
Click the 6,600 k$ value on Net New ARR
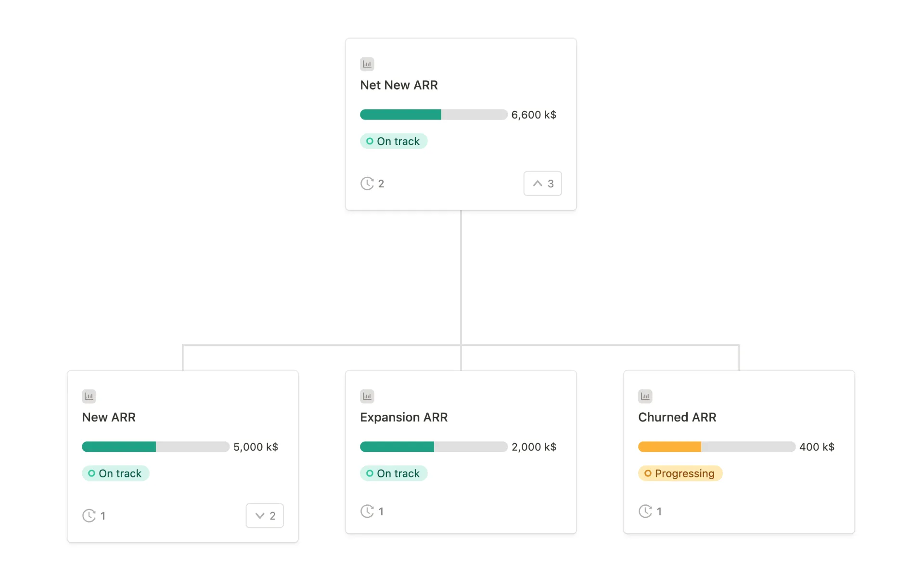[533, 115]
